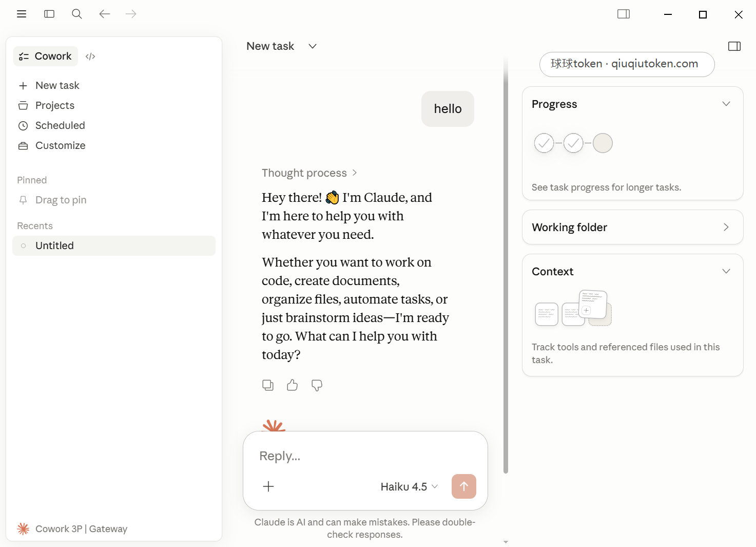Collapse the side panel icon below the title bar
Screen dimensions: 756x547
(x=734, y=46)
